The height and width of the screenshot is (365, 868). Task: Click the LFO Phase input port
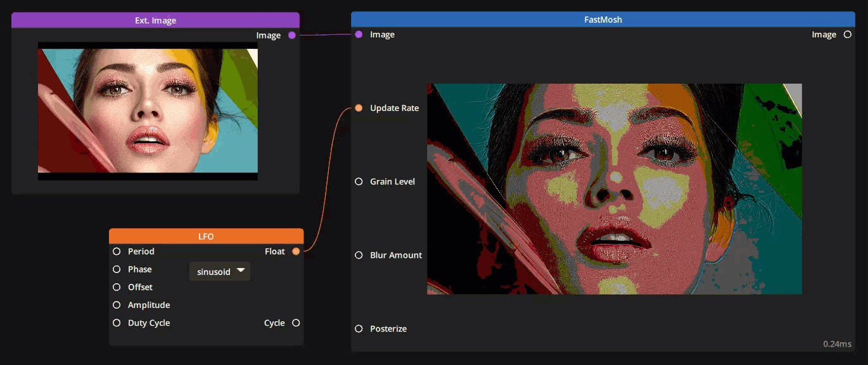click(x=117, y=269)
